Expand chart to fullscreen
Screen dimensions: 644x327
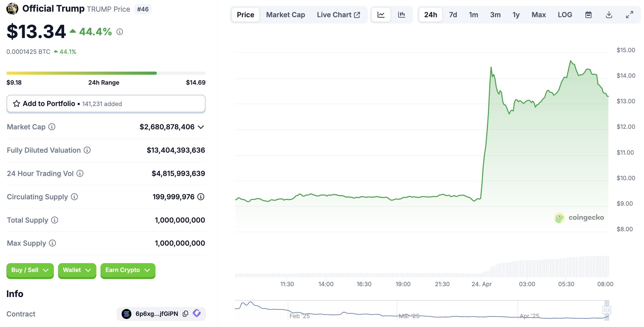tap(629, 15)
